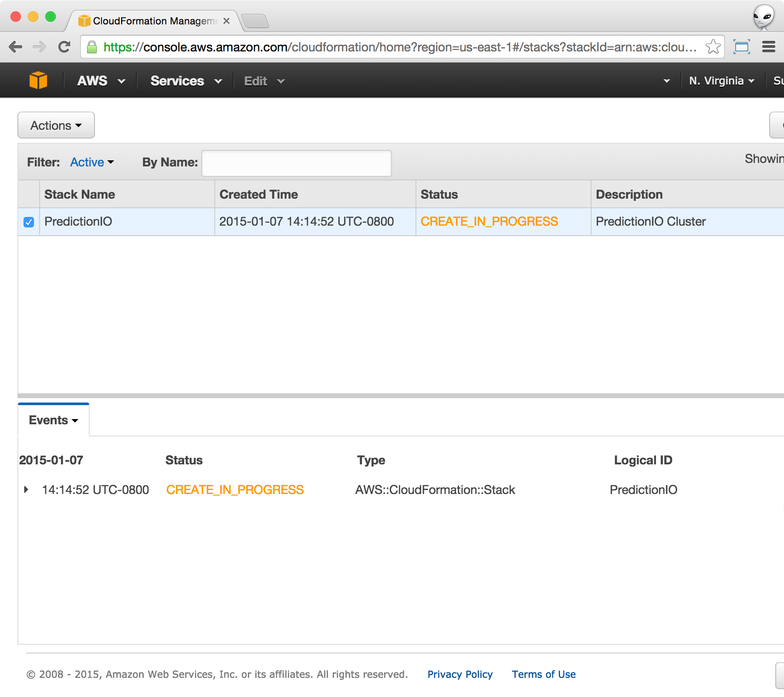Open the Edit menu in navigation bar

(x=264, y=81)
